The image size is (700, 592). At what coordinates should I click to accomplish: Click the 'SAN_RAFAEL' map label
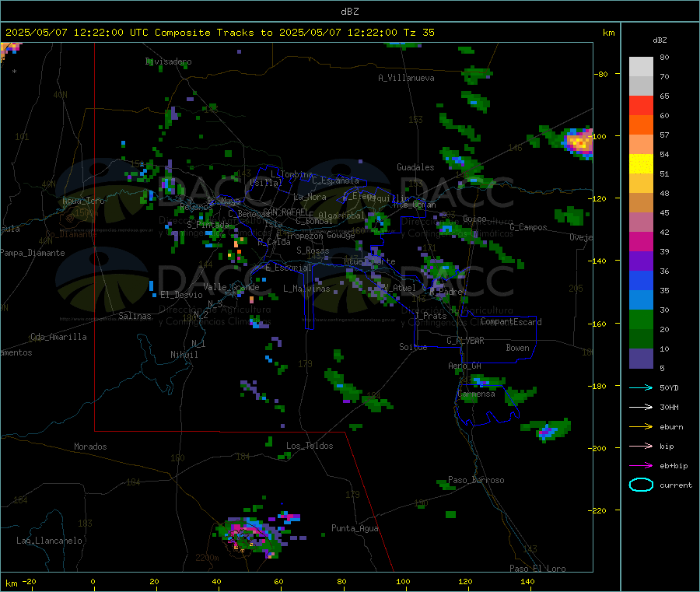click(285, 212)
